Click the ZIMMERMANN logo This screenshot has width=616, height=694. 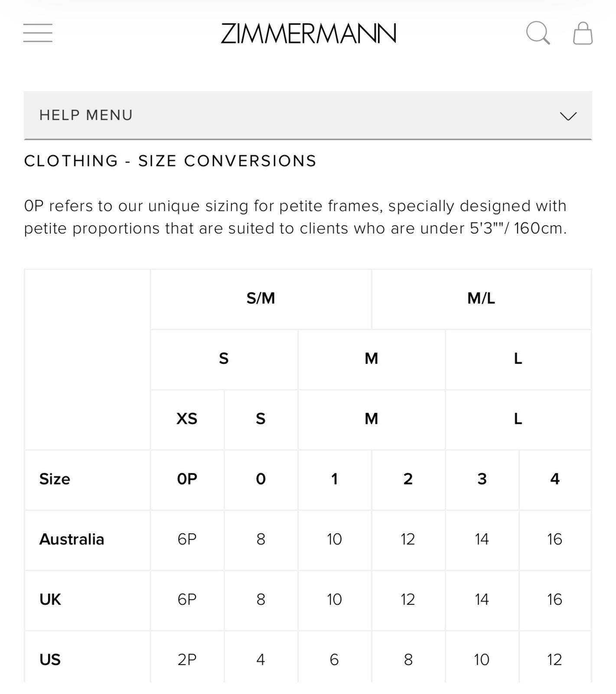coord(308,33)
